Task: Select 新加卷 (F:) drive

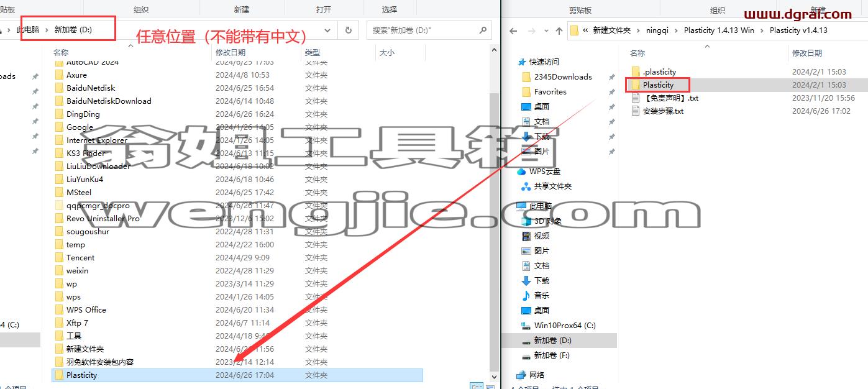Action: (x=546, y=355)
